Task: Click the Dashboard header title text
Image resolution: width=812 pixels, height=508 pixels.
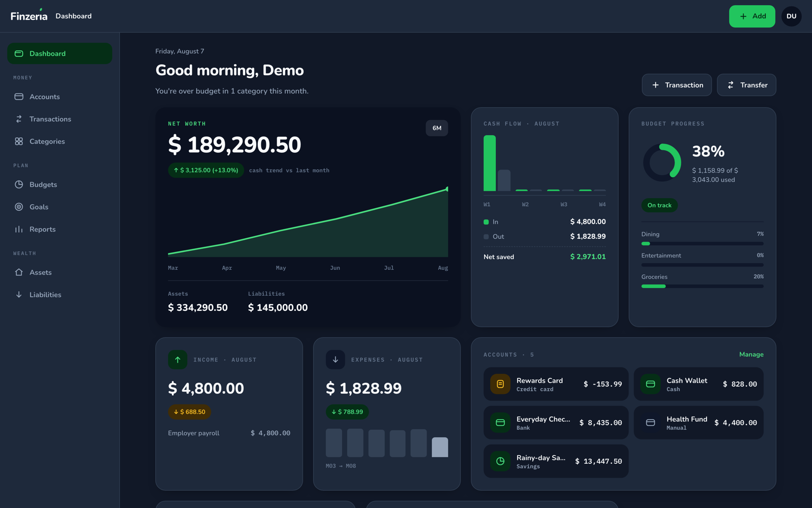Action: coord(74,16)
